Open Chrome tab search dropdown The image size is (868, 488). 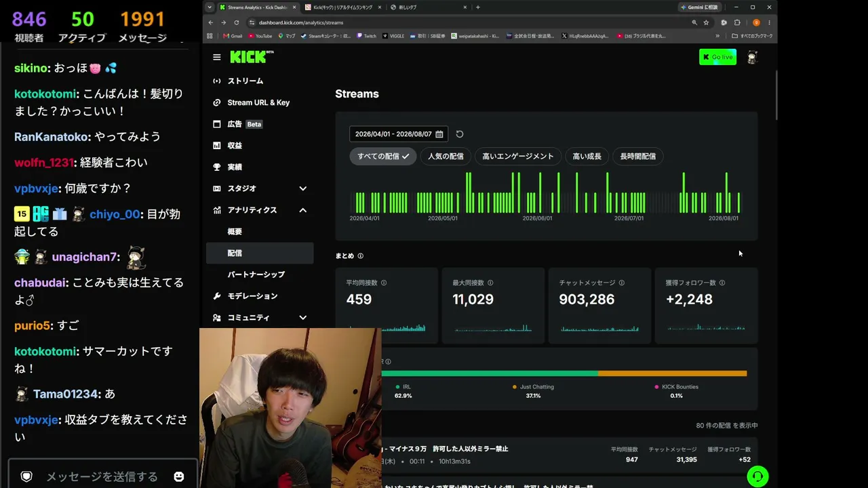pos(210,7)
